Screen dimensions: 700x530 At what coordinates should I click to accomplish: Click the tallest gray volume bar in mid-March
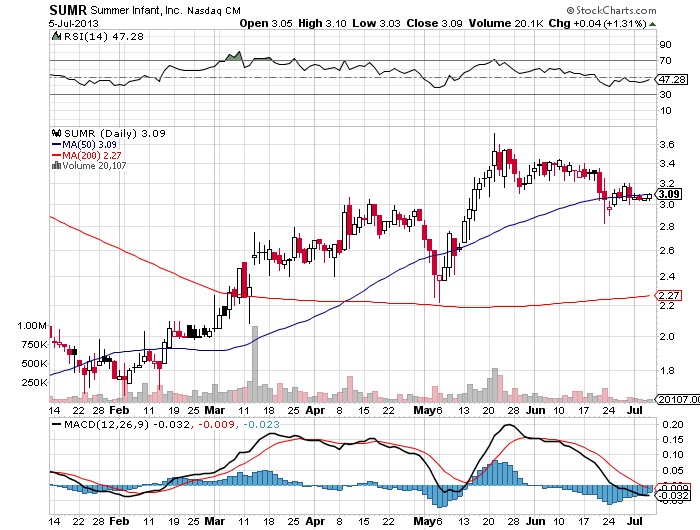click(x=255, y=364)
